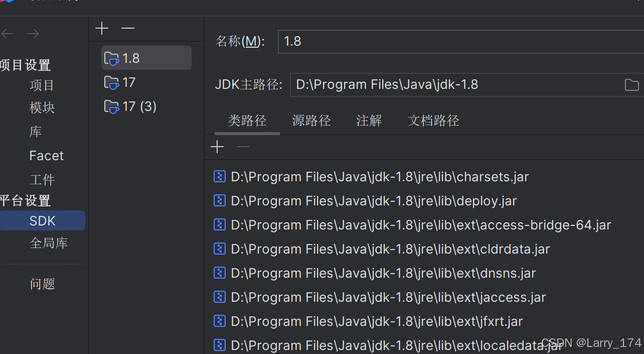
Task: Click the back navigation arrow
Action: 7,33
